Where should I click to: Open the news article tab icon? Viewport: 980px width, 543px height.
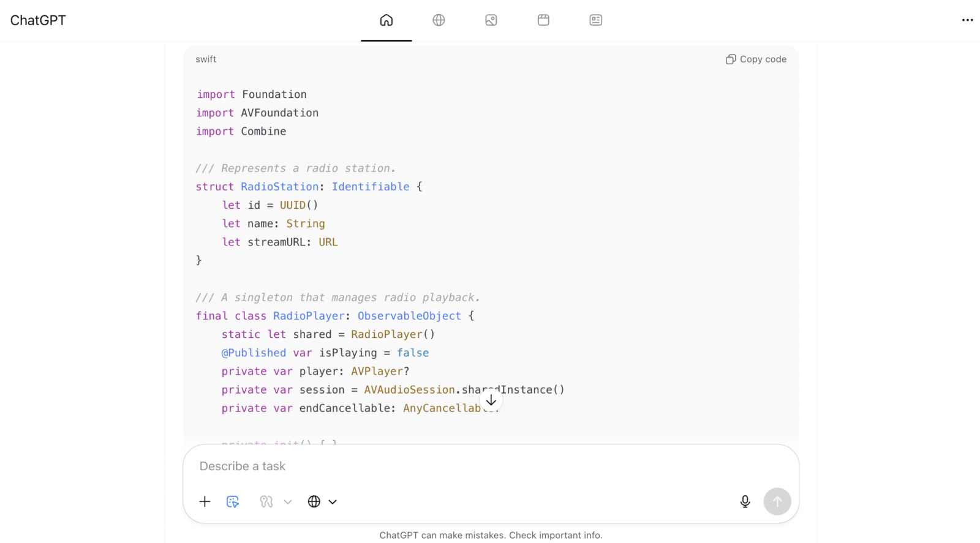pyautogui.click(x=595, y=20)
